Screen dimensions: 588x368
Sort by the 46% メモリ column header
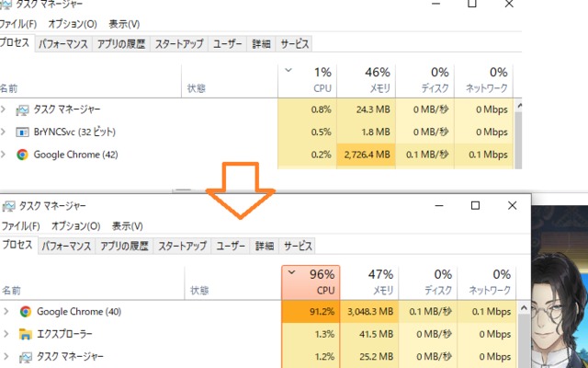click(366, 81)
